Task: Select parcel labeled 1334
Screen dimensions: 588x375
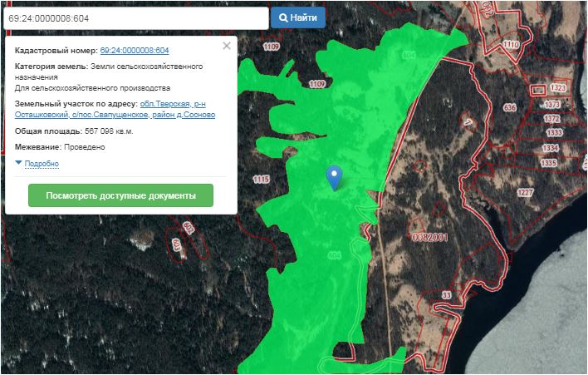Action: point(549,149)
